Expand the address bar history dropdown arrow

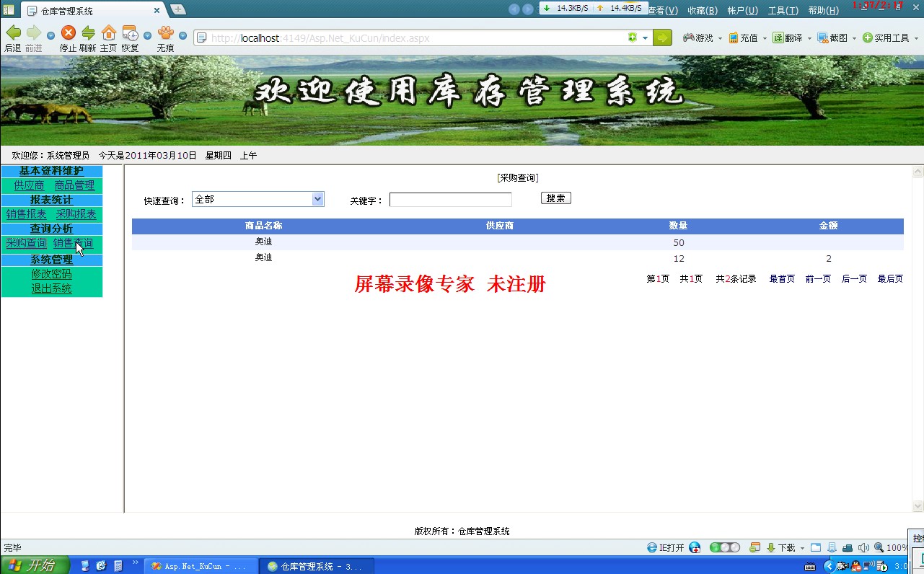coord(646,38)
